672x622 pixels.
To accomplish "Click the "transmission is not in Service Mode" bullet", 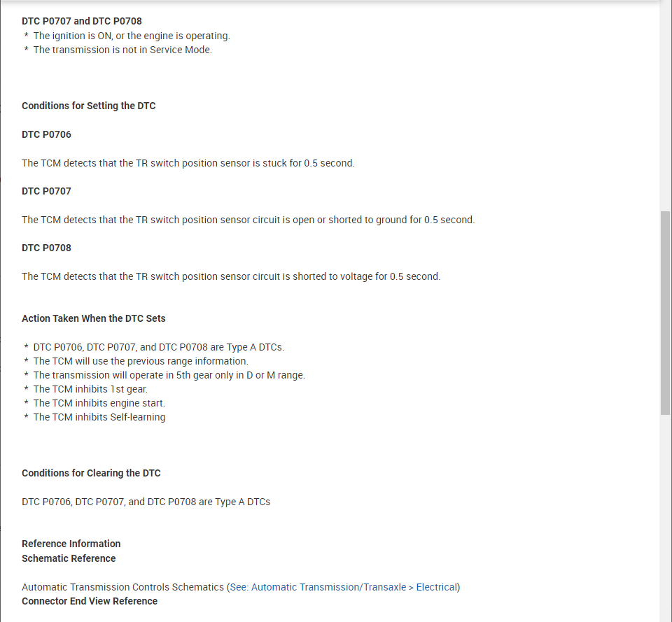I will [122, 50].
